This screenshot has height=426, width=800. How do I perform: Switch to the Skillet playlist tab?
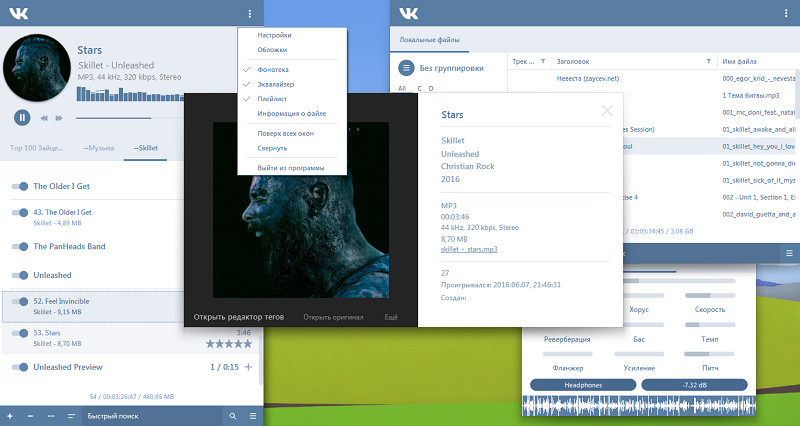pyautogui.click(x=145, y=148)
